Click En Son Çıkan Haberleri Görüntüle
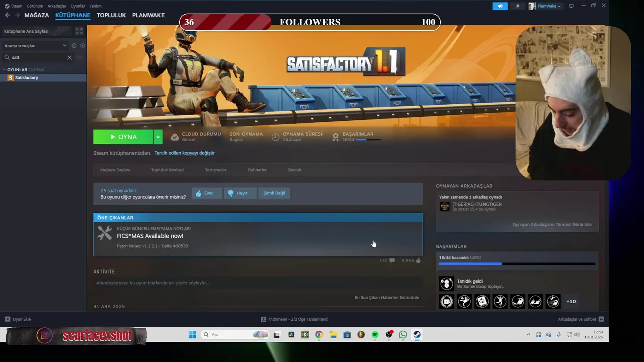 (x=386, y=297)
